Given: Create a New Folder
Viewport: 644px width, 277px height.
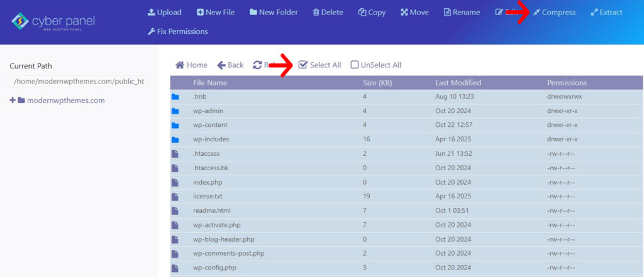Looking at the screenshot, I should pos(274,13).
